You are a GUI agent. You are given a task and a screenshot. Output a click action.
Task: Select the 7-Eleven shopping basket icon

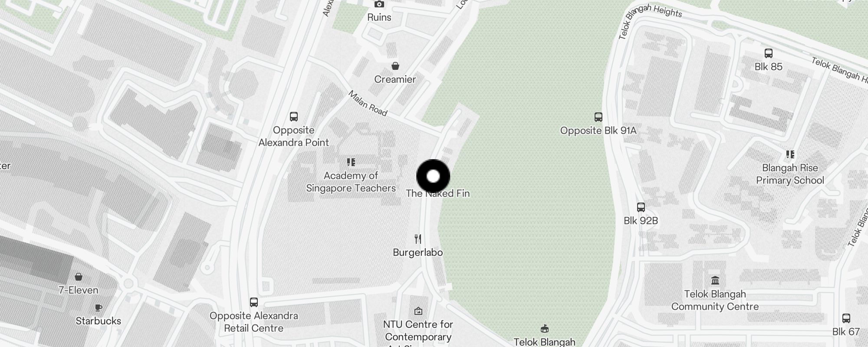tap(79, 277)
